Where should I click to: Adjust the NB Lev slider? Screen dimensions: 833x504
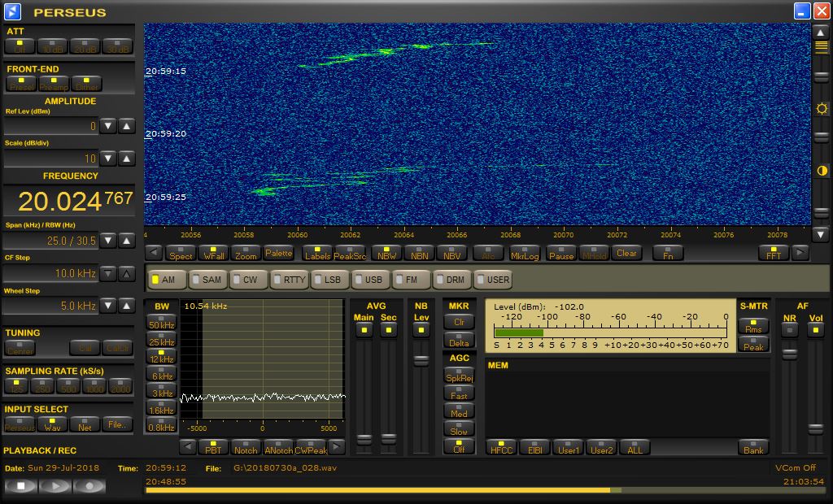(421, 361)
